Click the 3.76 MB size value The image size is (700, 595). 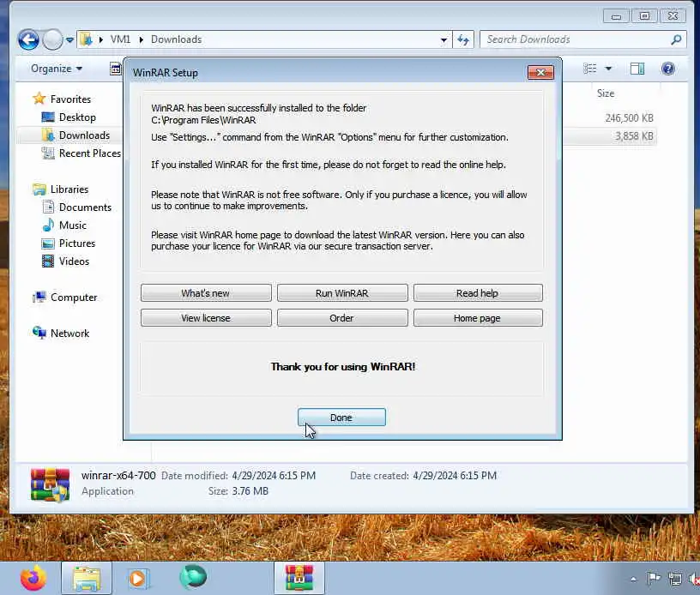250,491
